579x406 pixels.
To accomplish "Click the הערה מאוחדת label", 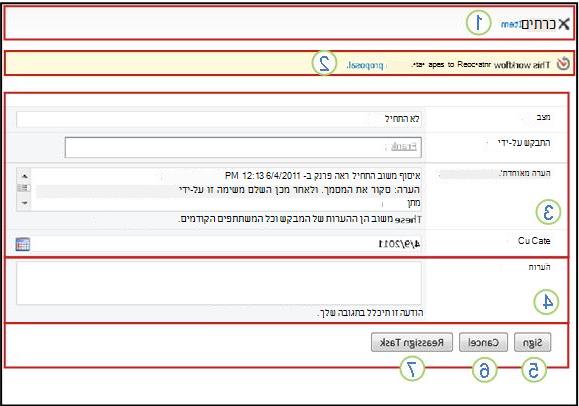I will click(525, 173).
